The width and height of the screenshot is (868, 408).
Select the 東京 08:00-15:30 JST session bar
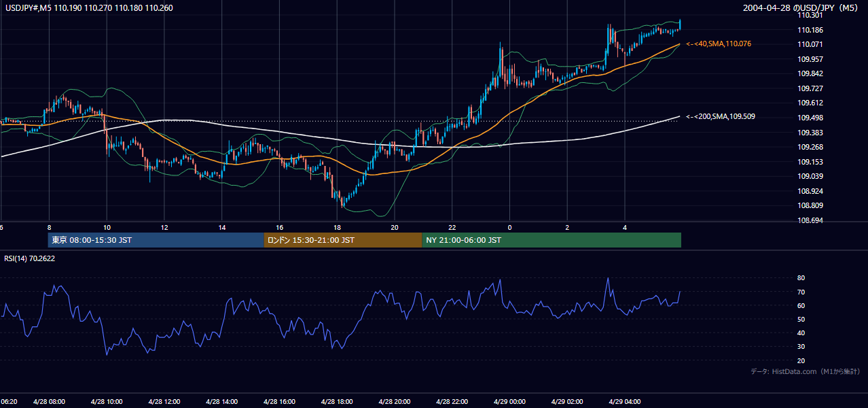(x=156, y=240)
